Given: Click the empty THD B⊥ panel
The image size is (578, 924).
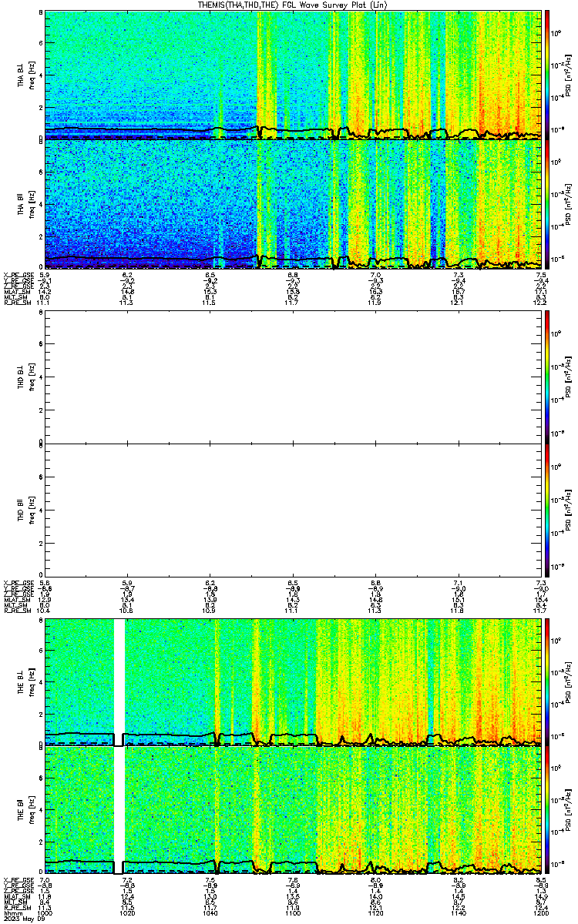Looking at the screenshot, I should tap(292, 377).
